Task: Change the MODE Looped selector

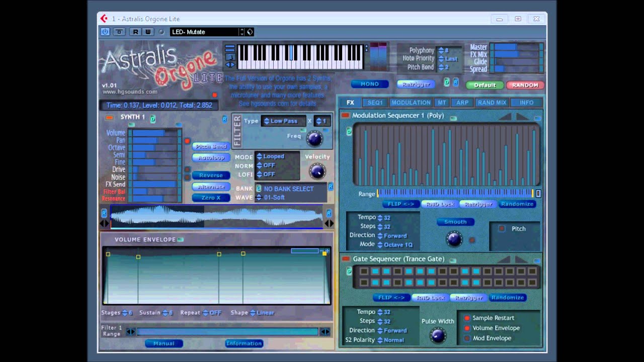Action: [271, 156]
